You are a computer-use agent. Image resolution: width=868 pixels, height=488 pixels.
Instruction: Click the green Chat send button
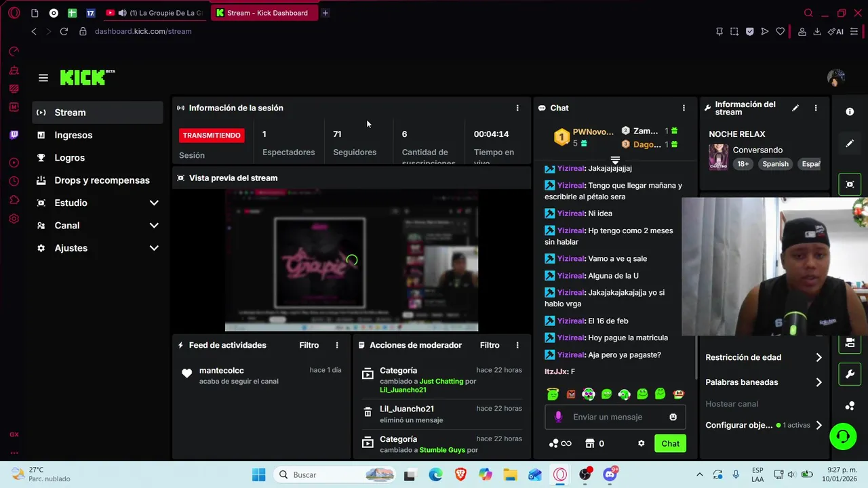670,443
